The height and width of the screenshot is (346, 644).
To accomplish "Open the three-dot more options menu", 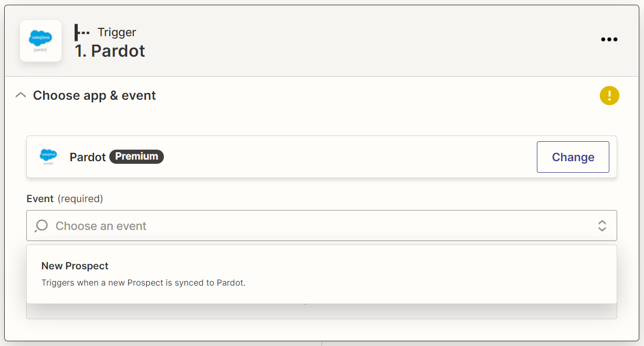I will click(609, 39).
